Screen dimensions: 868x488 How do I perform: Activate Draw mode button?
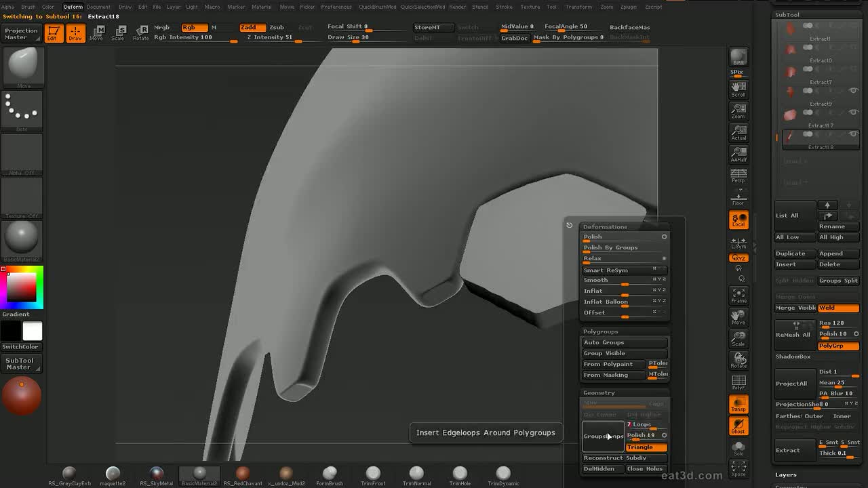tap(75, 33)
